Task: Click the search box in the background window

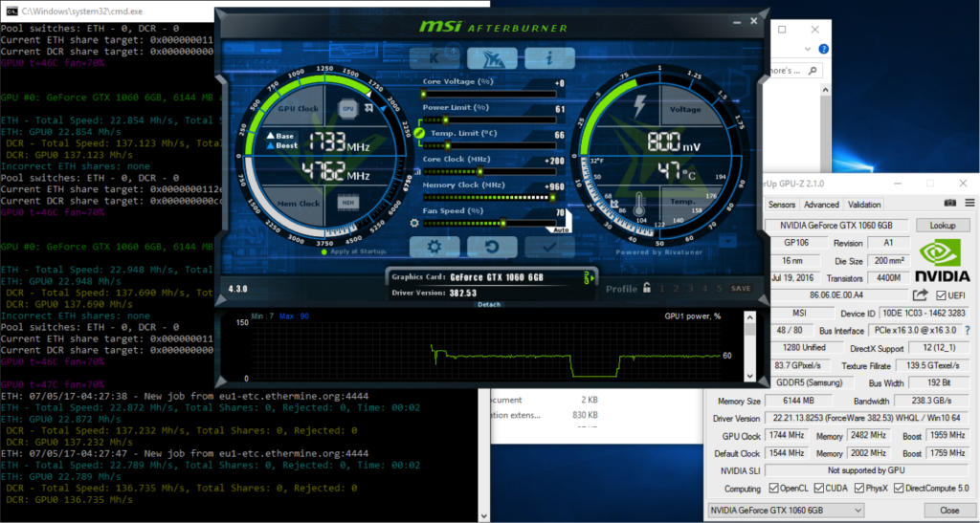Action: [x=794, y=71]
